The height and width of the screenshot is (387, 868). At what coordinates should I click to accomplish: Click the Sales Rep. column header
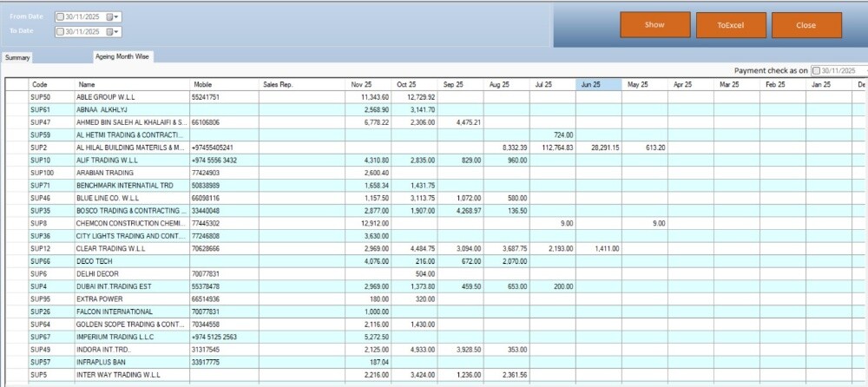pos(302,85)
